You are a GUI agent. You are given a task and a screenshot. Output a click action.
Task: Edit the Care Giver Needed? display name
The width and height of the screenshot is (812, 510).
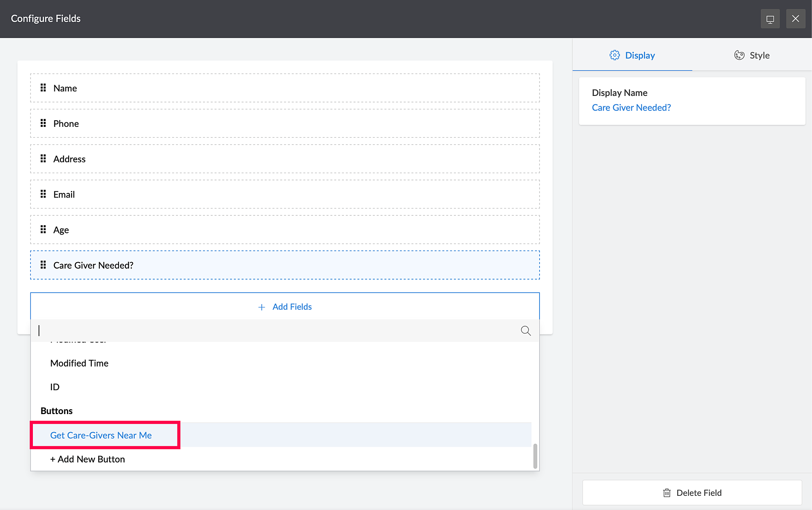tap(631, 108)
